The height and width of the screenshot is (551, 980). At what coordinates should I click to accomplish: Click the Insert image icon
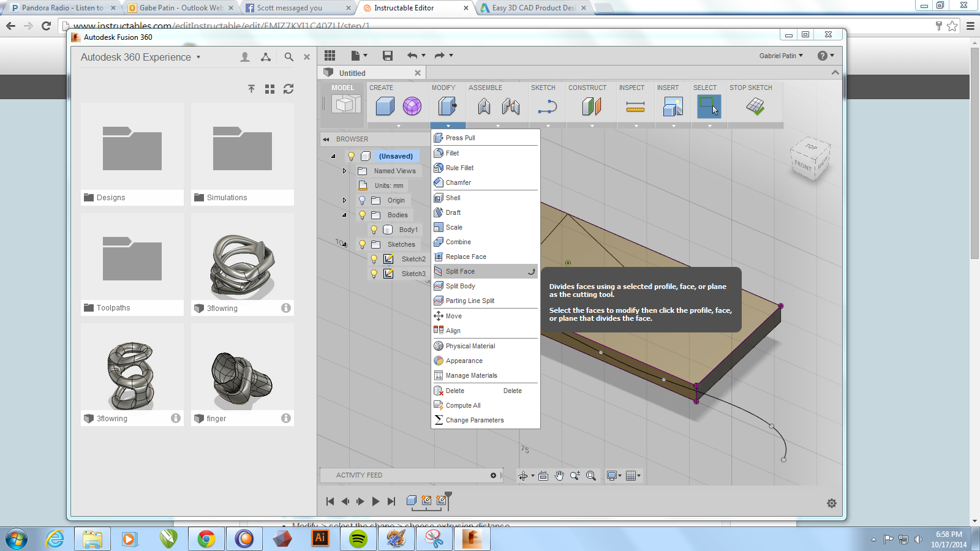click(673, 107)
